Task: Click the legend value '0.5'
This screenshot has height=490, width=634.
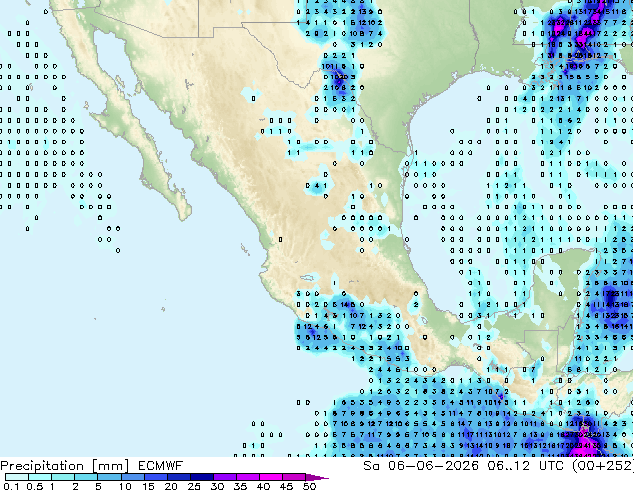Action: pyautogui.click(x=35, y=486)
